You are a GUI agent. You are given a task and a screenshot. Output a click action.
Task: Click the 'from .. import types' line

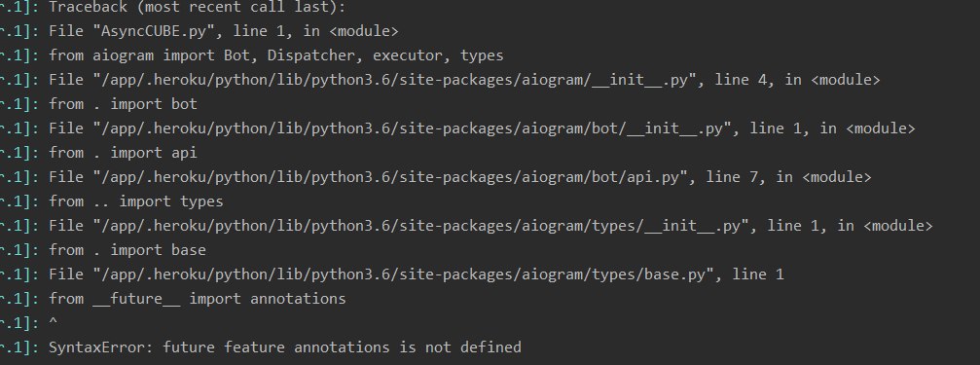pos(135,201)
